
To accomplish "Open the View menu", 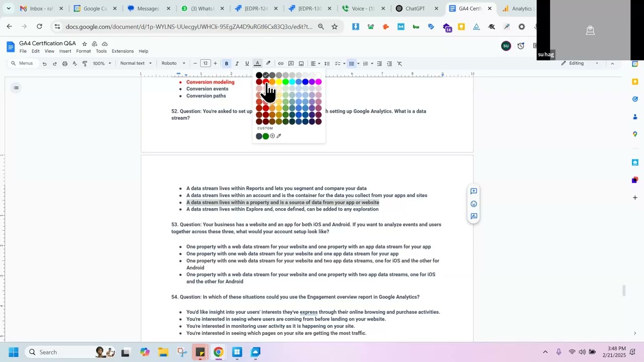I will point(49,51).
